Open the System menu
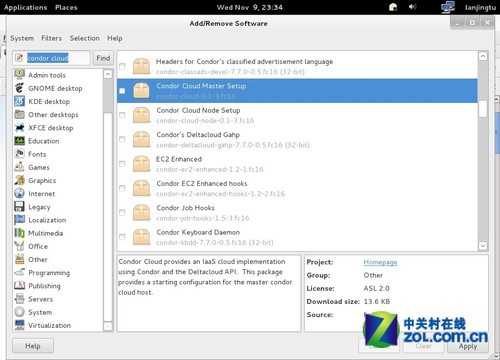 pos(22,38)
